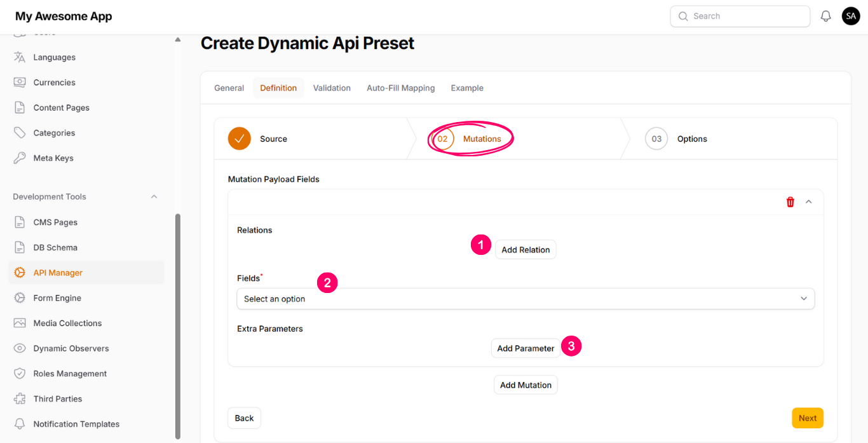Click the red trash delete mutation icon

pyautogui.click(x=790, y=202)
